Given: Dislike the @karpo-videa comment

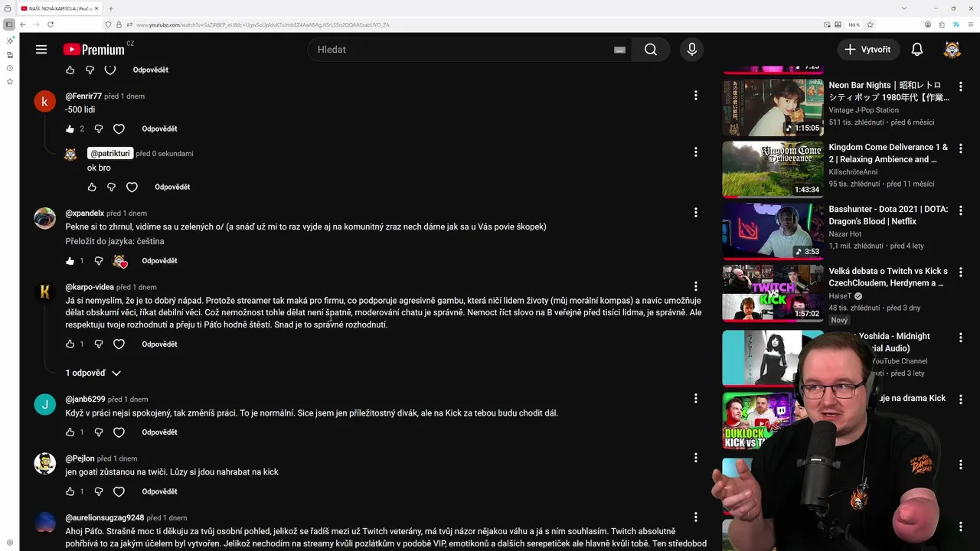Looking at the screenshot, I should [98, 344].
